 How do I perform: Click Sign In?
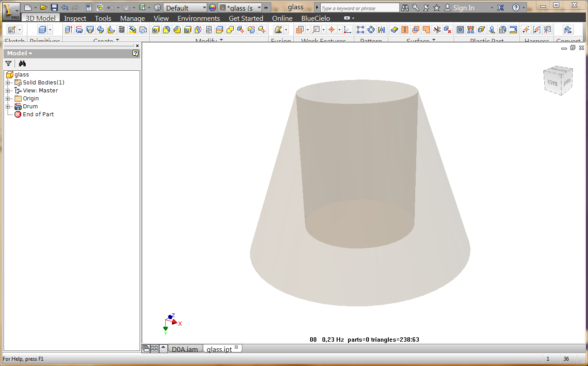463,8
